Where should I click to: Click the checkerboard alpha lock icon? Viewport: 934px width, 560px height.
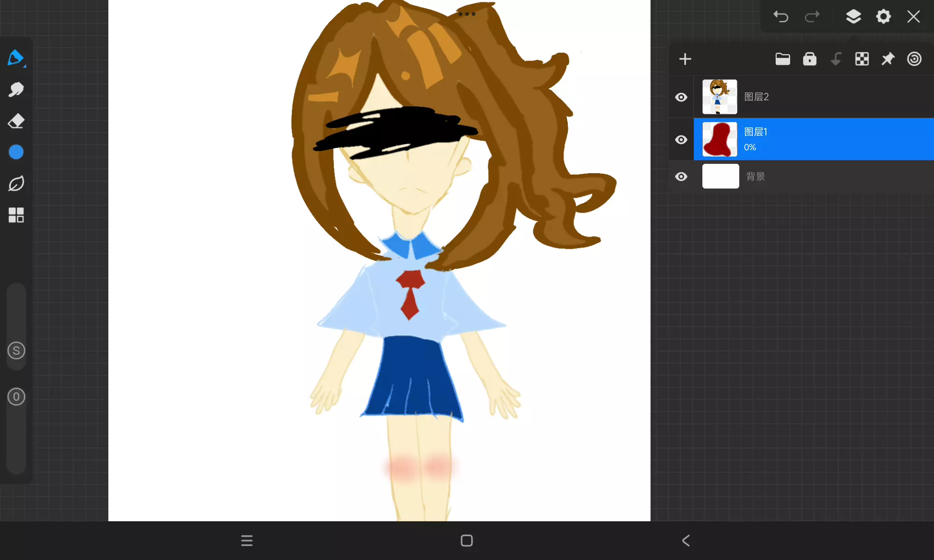point(862,59)
